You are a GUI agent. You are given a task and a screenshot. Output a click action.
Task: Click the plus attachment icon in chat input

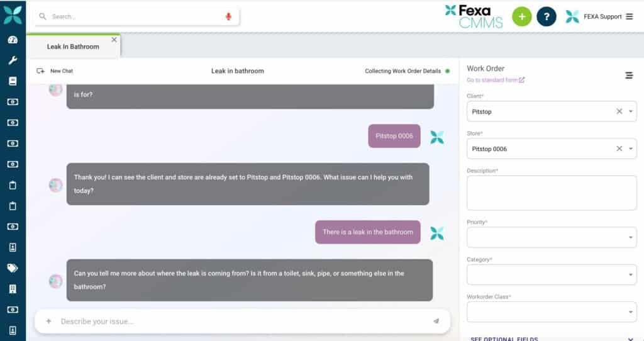[48, 321]
